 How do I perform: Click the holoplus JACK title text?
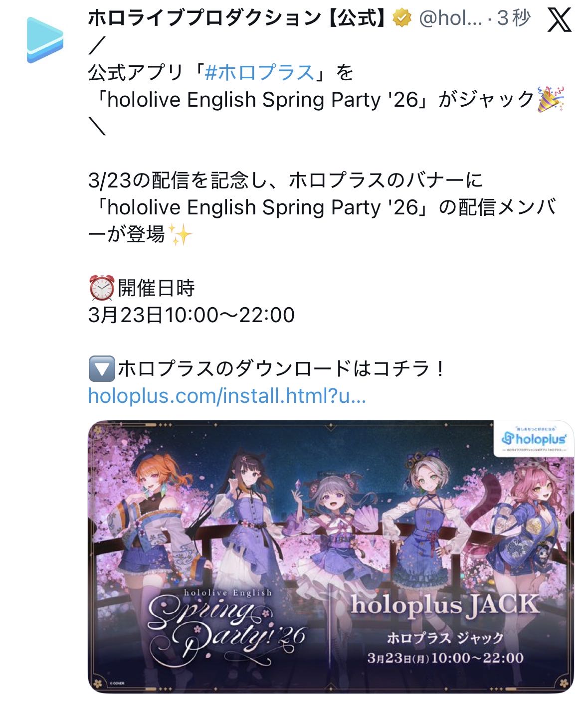(x=445, y=605)
